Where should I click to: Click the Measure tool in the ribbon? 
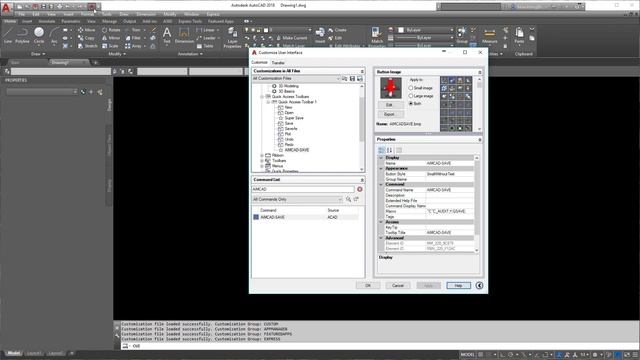[x=489, y=36]
